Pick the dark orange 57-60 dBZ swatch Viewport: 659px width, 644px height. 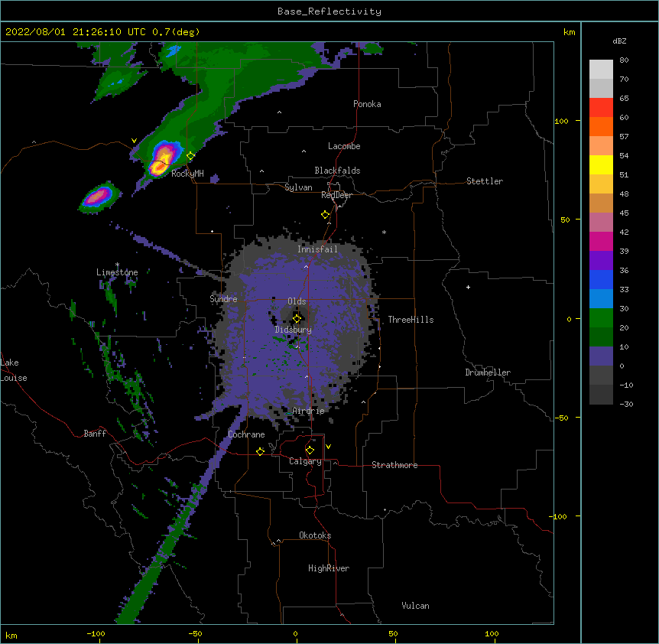pyautogui.click(x=601, y=126)
